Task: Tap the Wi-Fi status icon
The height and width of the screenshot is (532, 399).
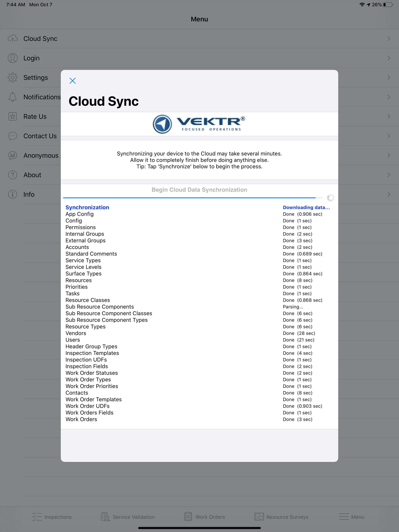Action: click(x=362, y=4)
